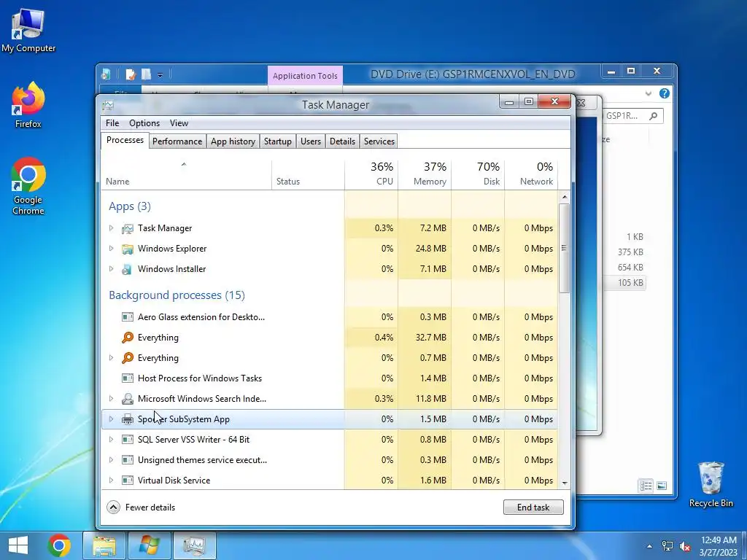Image resolution: width=747 pixels, height=560 pixels.
Task: Show hidden system tray icons
Action: pos(649,546)
